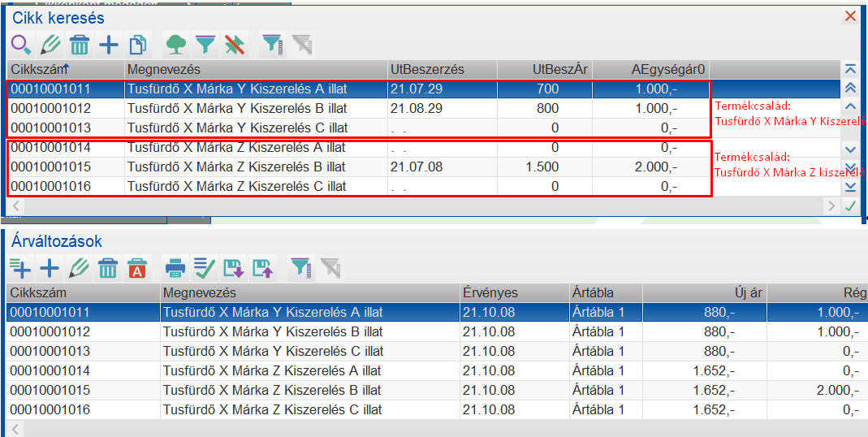Click the funnel with column icon in Cikk keresés
This screenshot has height=437, width=868.
pyautogui.click(x=272, y=45)
